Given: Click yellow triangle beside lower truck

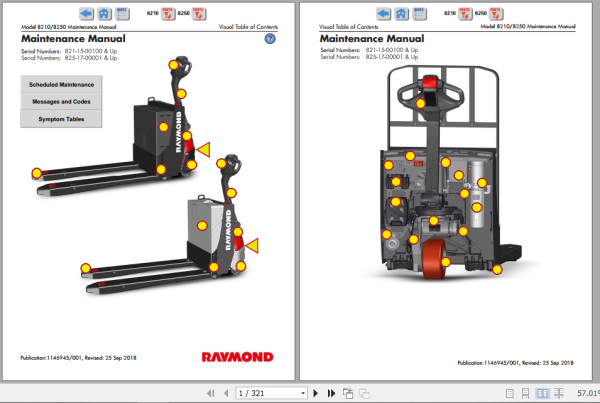Looking at the screenshot, I should point(253,245).
